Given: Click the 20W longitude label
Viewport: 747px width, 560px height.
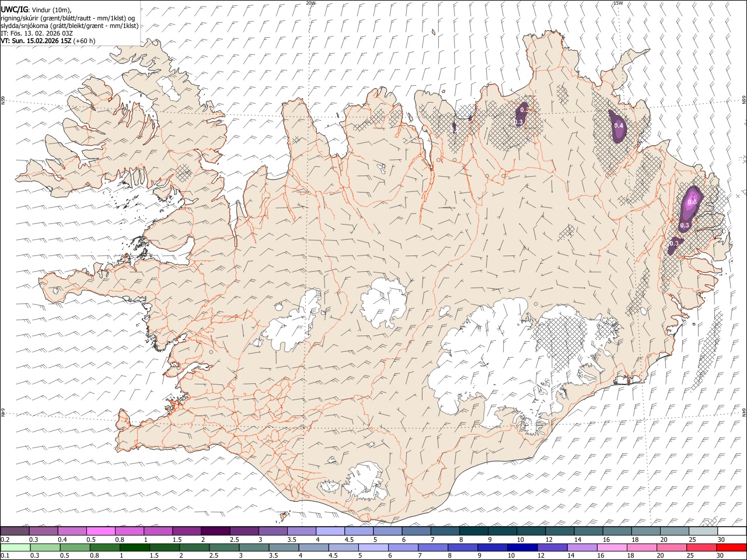Looking at the screenshot, I should [x=311, y=3].
